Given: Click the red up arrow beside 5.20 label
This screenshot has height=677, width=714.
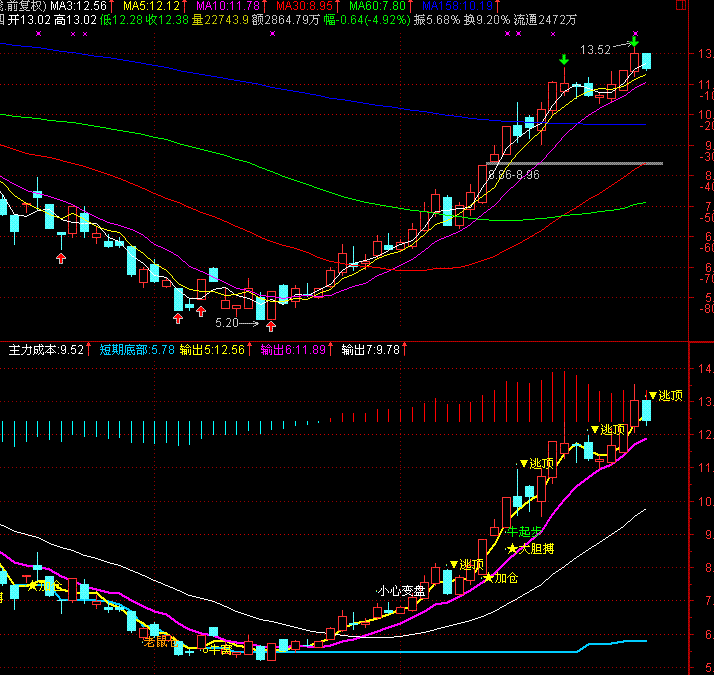Looking at the screenshot, I should [x=270, y=324].
